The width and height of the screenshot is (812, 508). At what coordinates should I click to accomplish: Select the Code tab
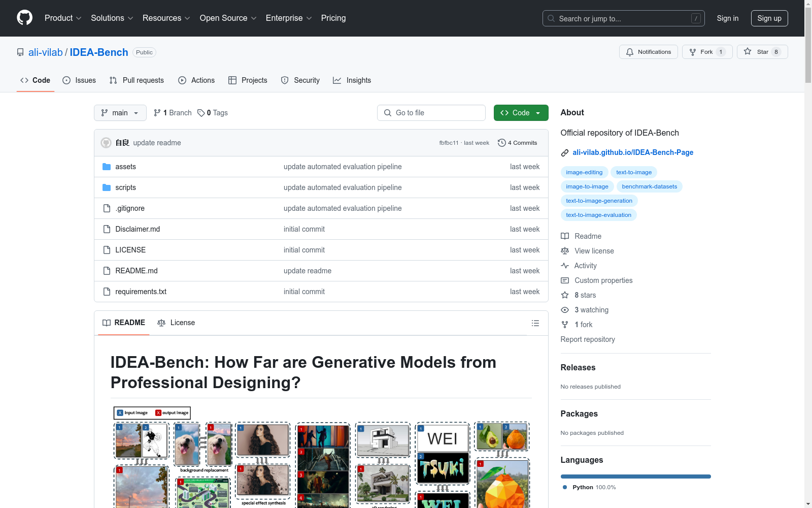coord(36,80)
